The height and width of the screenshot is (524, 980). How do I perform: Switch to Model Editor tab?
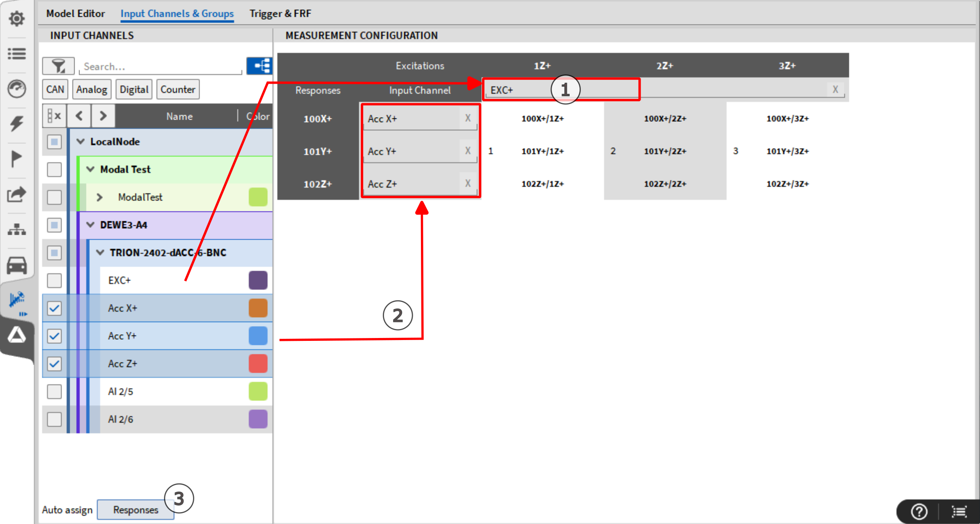(75, 14)
